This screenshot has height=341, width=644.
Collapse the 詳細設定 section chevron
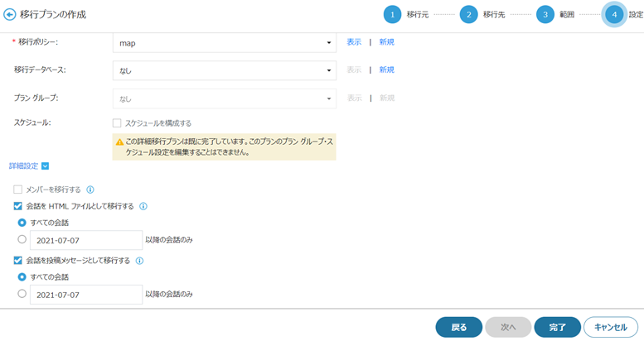(46, 166)
